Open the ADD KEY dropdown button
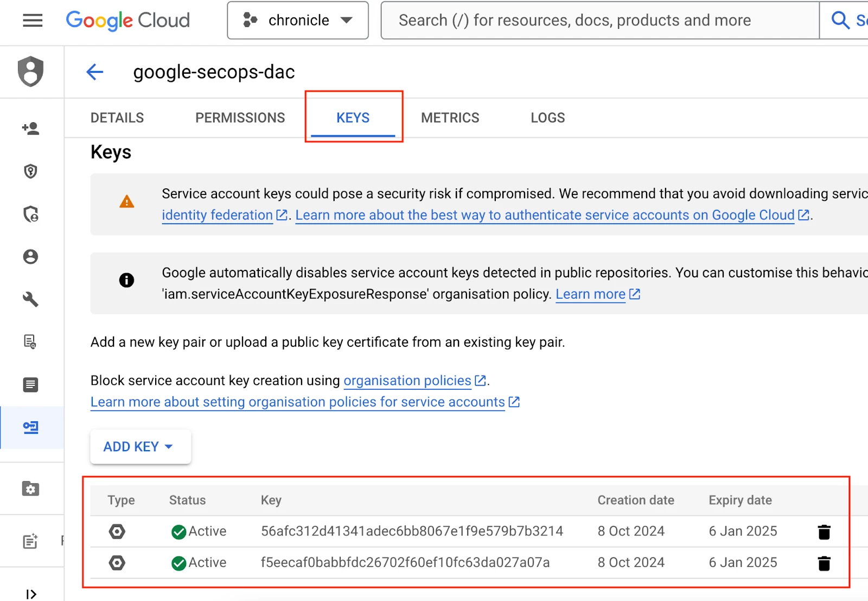868x601 pixels. [x=141, y=447]
